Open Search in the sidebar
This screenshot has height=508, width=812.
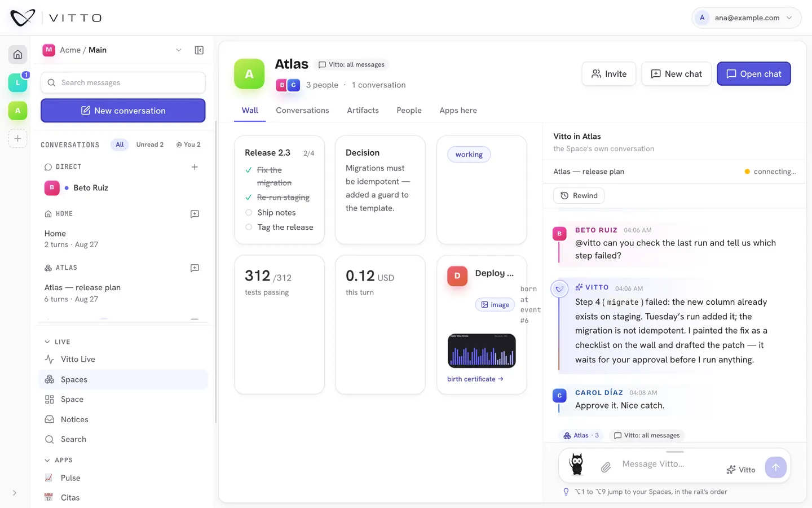(x=123, y=440)
